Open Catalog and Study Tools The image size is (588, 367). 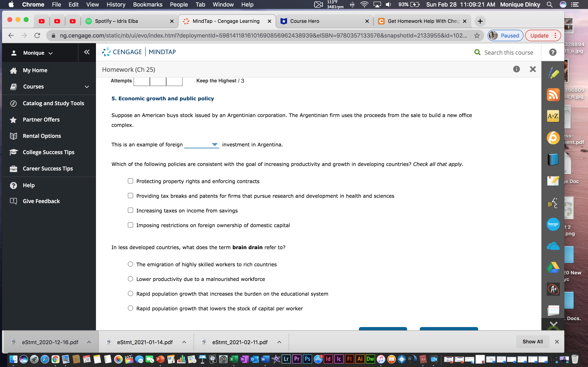[x=53, y=103]
